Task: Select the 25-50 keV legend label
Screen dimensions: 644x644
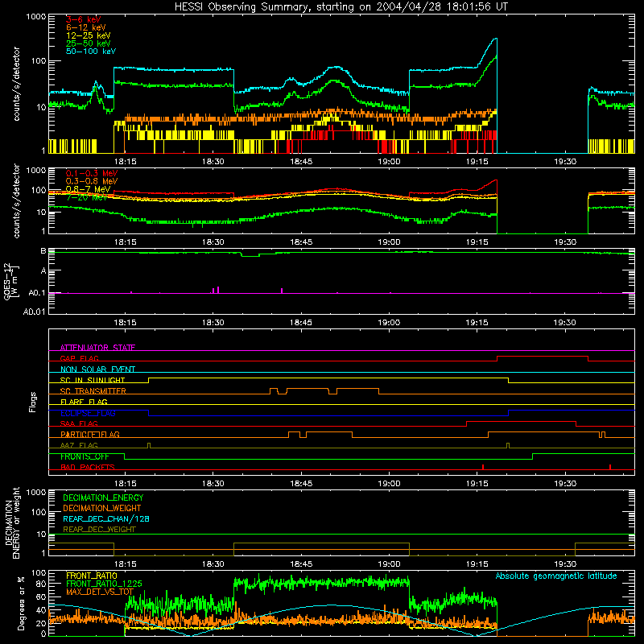Action: point(88,43)
